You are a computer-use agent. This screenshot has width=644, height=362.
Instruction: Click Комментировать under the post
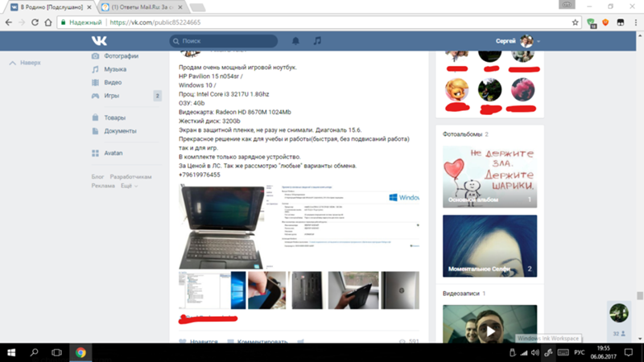[257, 341]
